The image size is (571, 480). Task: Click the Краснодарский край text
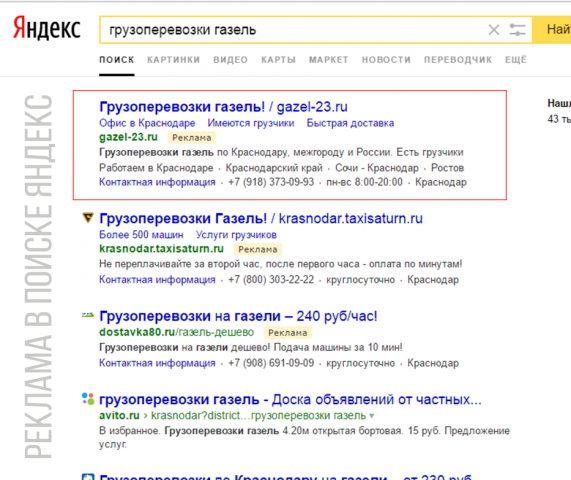click(274, 168)
